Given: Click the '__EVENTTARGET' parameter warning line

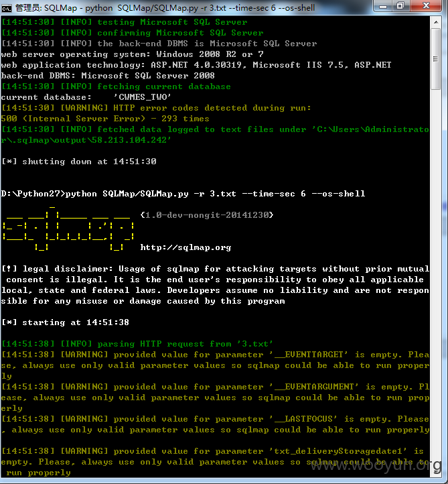Looking at the screenshot, I should point(215,365).
